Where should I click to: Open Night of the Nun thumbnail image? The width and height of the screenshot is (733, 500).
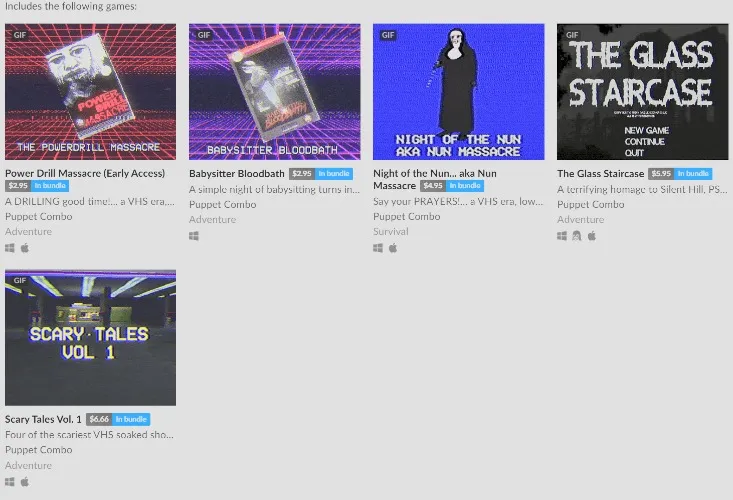tap(459, 92)
